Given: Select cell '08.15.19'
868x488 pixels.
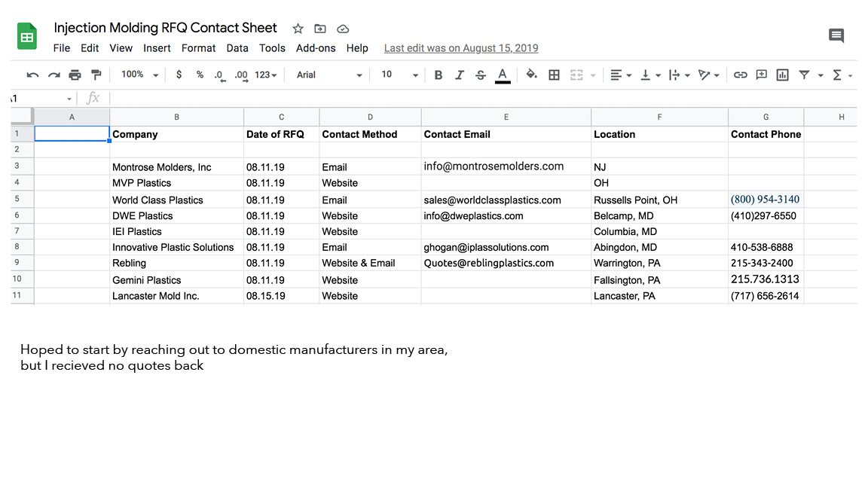Looking at the screenshot, I should pos(281,296).
